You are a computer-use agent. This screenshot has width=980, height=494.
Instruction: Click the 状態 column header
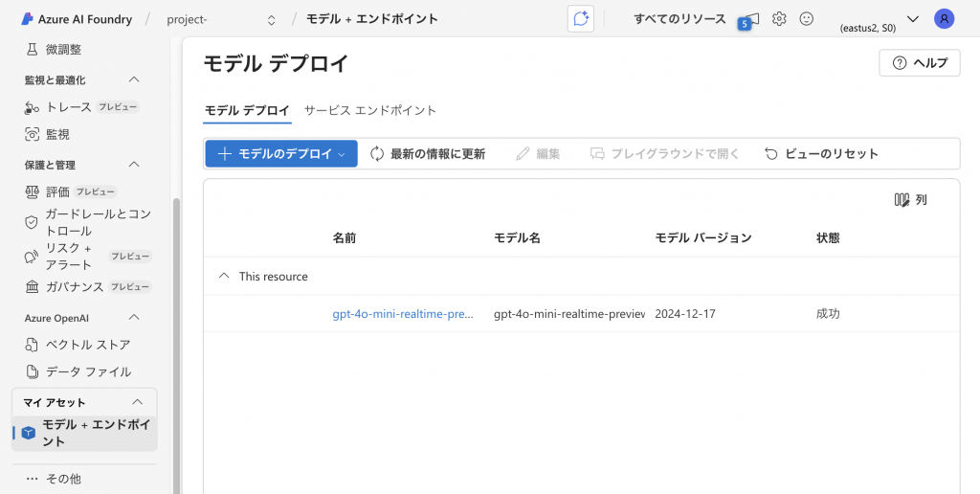click(x=828, y=237)
